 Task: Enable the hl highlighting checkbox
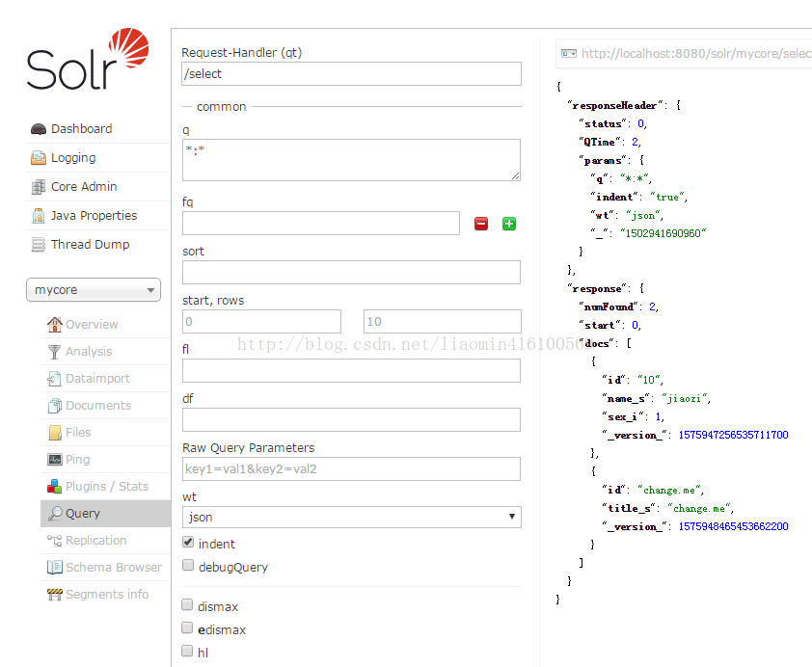pyautogui.click(x=187, y=651)
